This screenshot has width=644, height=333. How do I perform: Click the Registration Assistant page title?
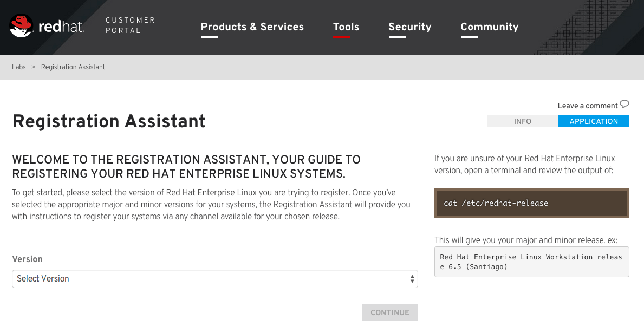(x=109, y=121)
